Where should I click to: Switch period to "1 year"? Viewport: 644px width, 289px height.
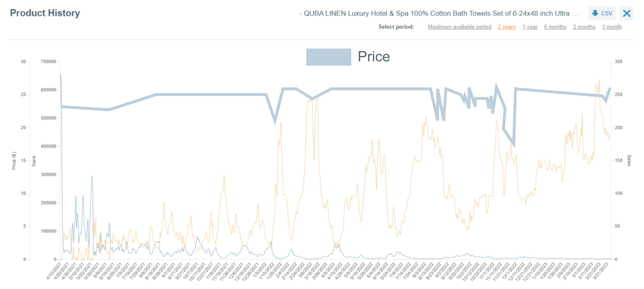[x=530, y=27]
